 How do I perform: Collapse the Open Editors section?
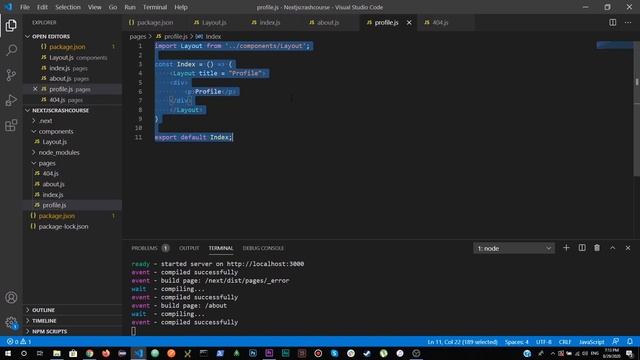[51, 36]
